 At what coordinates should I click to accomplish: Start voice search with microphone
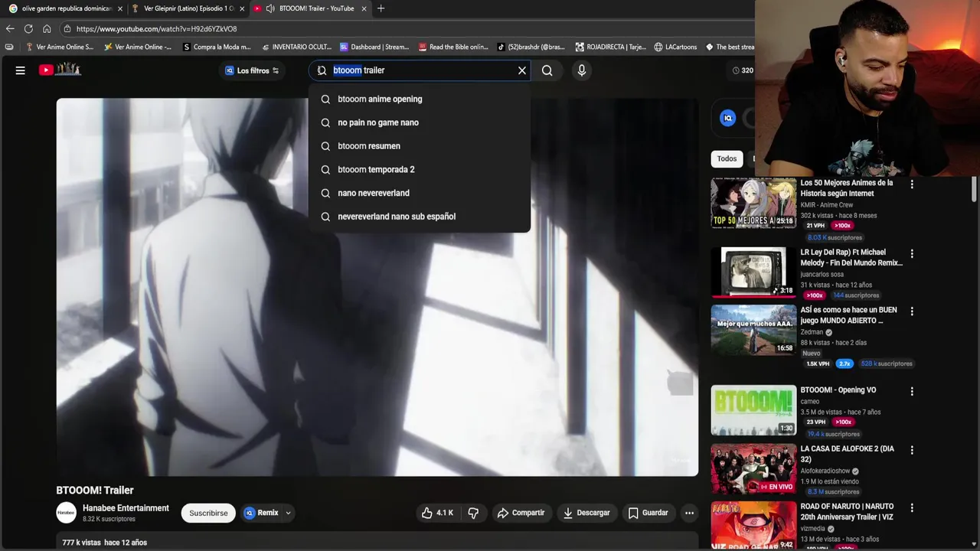point(582,70)
